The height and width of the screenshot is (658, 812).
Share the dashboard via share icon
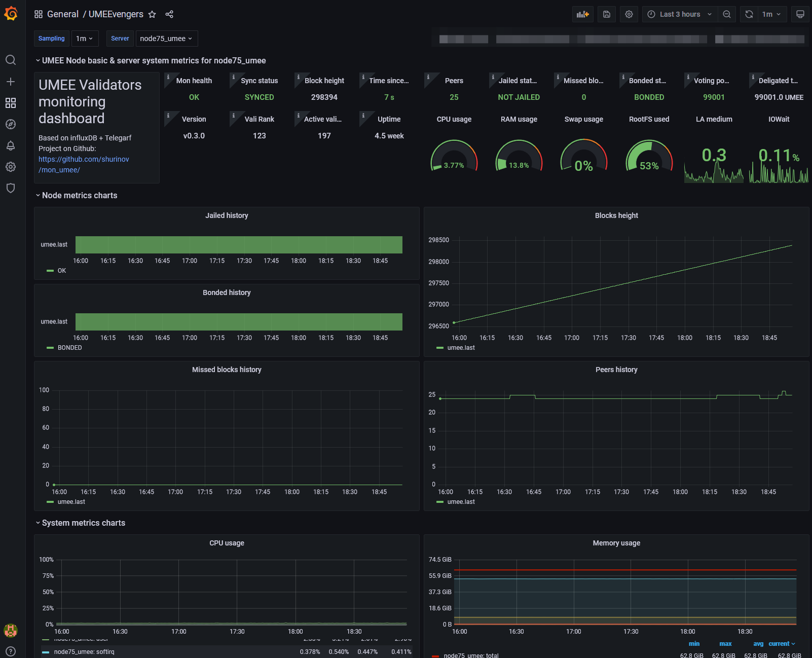coord(169,14)
